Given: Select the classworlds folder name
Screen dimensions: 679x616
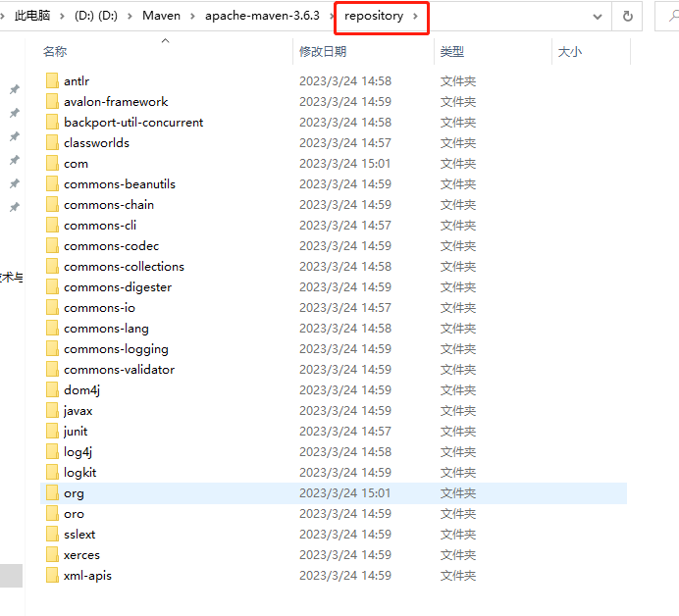Looking at the screenshot, I should point(96,142).
